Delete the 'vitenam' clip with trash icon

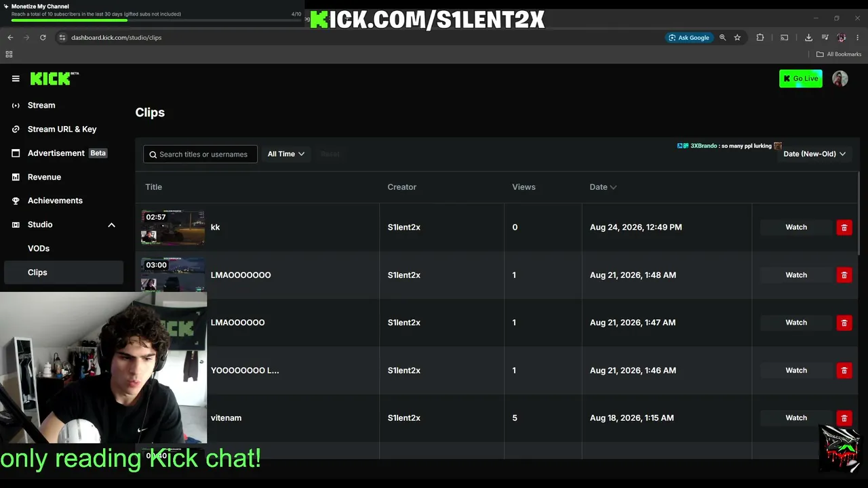(844, 418)
